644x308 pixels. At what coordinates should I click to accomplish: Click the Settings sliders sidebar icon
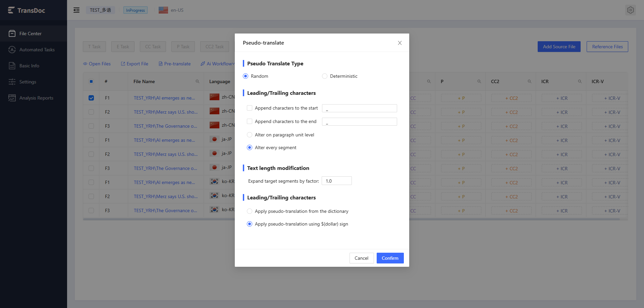12,82
